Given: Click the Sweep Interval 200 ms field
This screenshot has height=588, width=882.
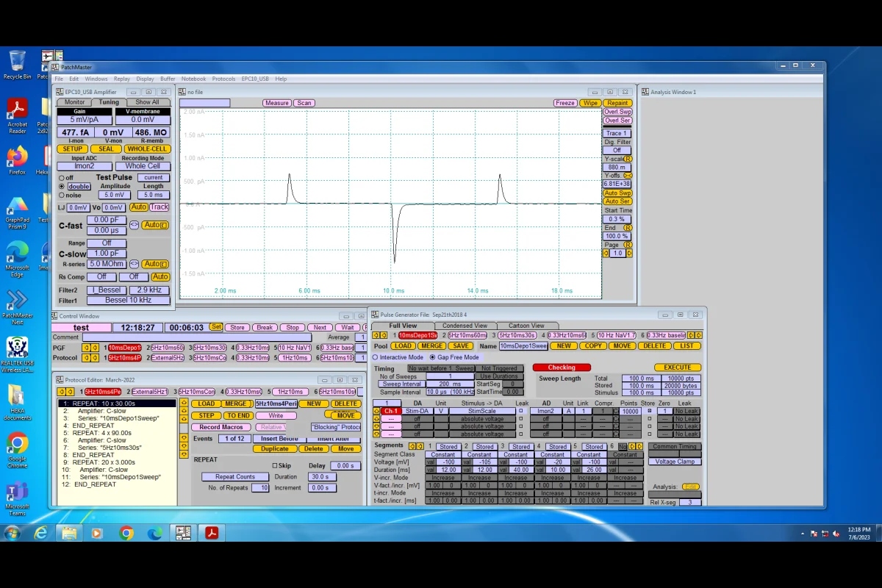Looking at the screenshot, I should click(x=450, y=384).
